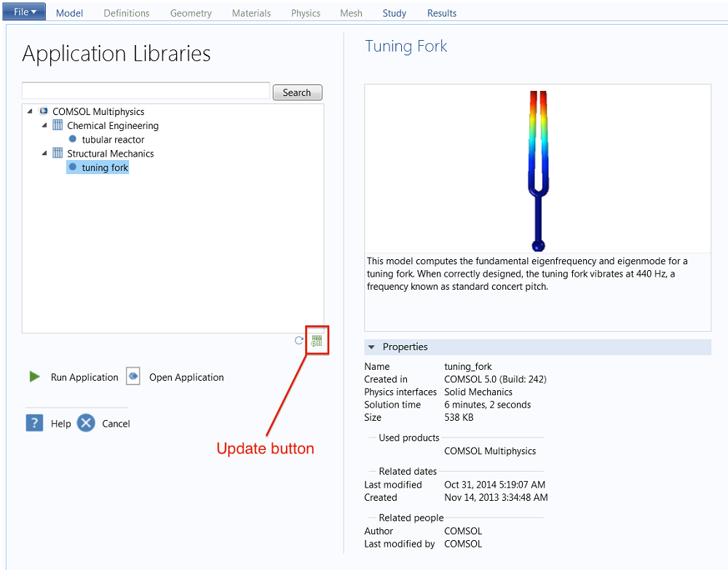Switch to the Physics tab
The image size is (728, 570).
tap(306, 13)
